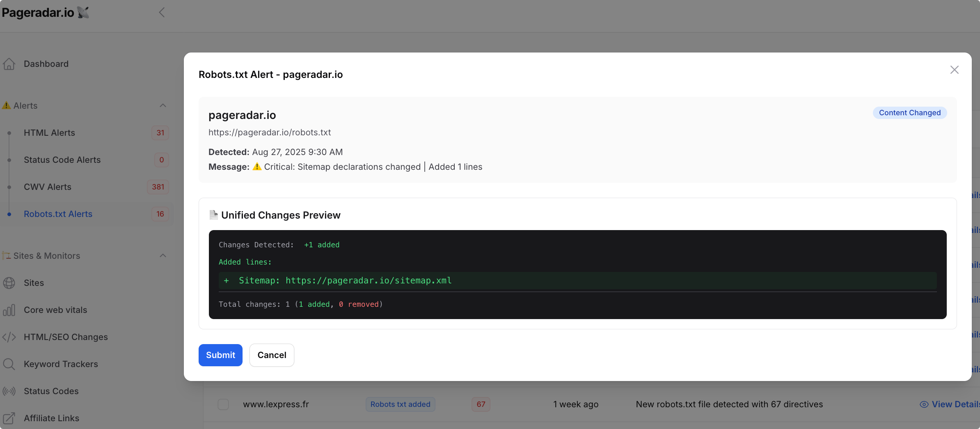Screen dimensions: 980x429
Task: Click the Unified Changes Preview document icon
Action: pyautogui.click(x=213, y=215)
